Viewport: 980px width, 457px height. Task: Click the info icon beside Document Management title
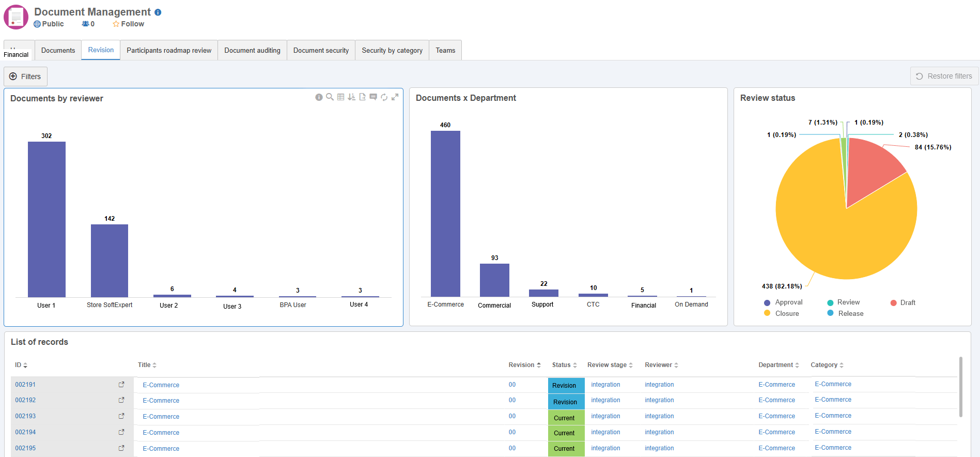coord(158,12)
